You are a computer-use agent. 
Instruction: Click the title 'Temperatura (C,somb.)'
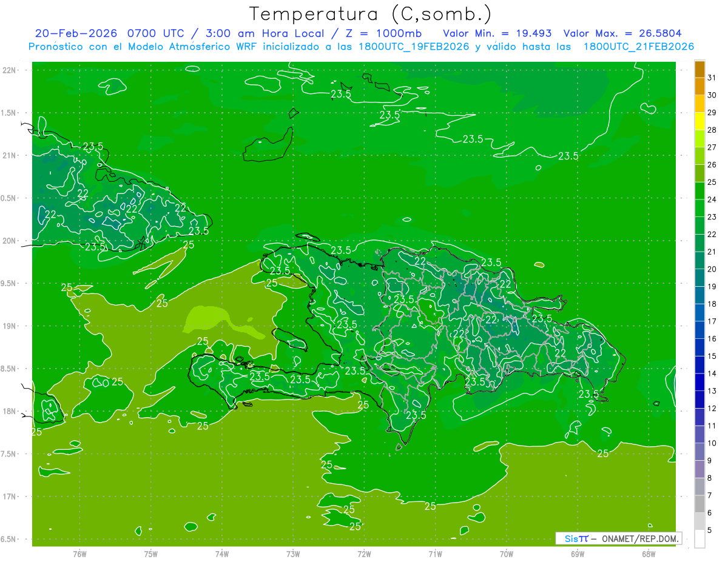pos(371,14)
